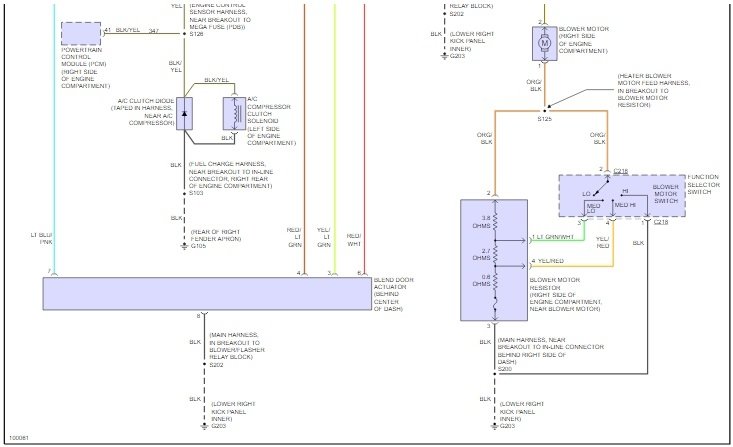Click the LT GRN/WHT wire label
The height and width of the screenshot is (447, 733).
(555, 237)
